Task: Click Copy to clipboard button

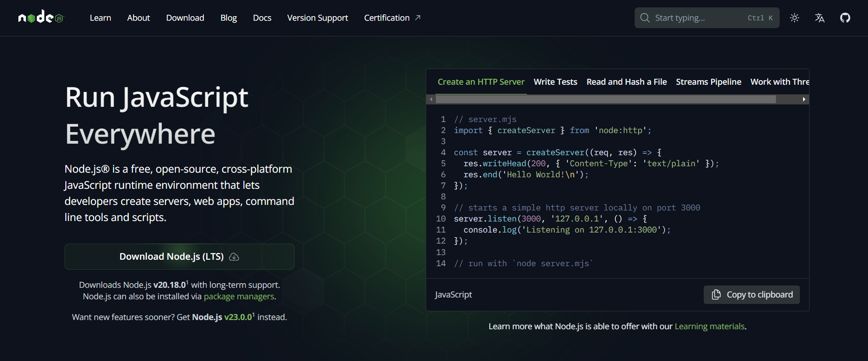Action: pyautogui.click(x=752, y=295)
